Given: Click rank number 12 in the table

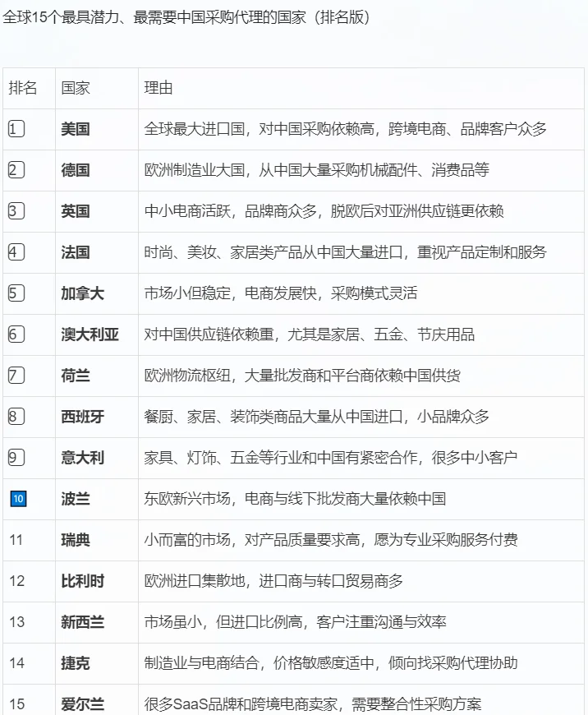Looking at the screenshot, I should [16, 581].
